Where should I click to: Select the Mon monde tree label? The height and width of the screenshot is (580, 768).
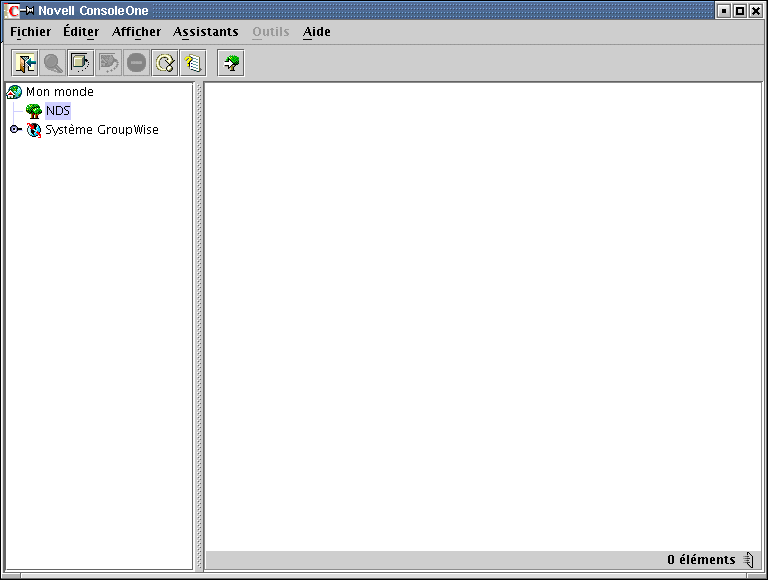pos(60,92)
